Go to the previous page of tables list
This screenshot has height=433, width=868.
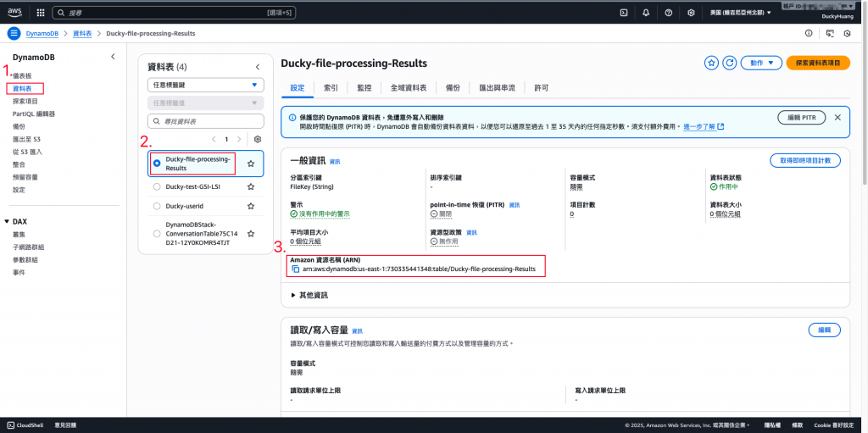(x=214, y=139)
